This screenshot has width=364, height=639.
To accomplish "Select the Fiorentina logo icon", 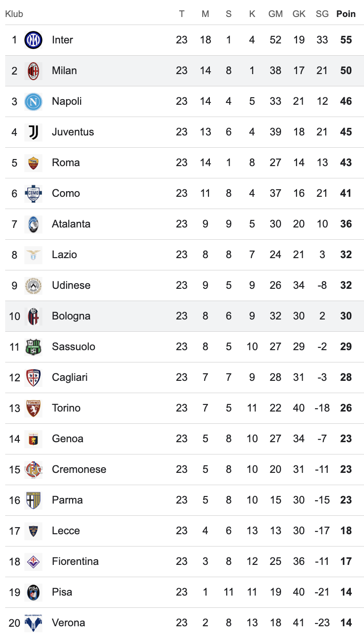I will pyautogui.click(x=33, y=562).
